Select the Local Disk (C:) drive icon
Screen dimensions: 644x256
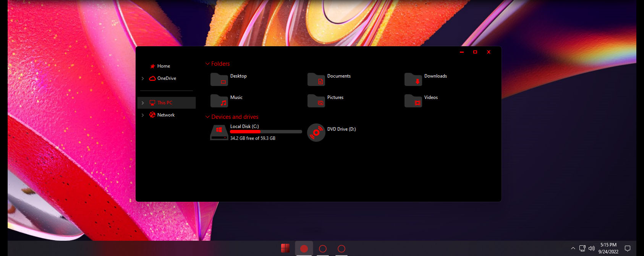pyautogui.click(x=219, y=132)
